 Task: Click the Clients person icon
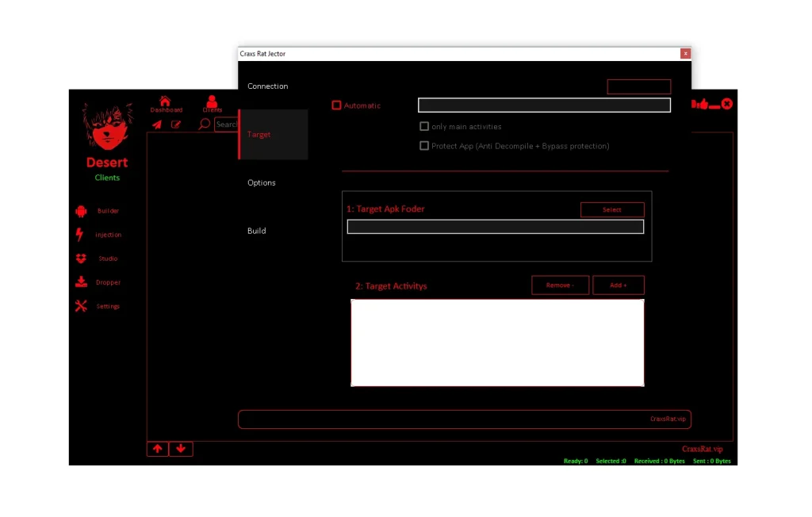point(212,101)
